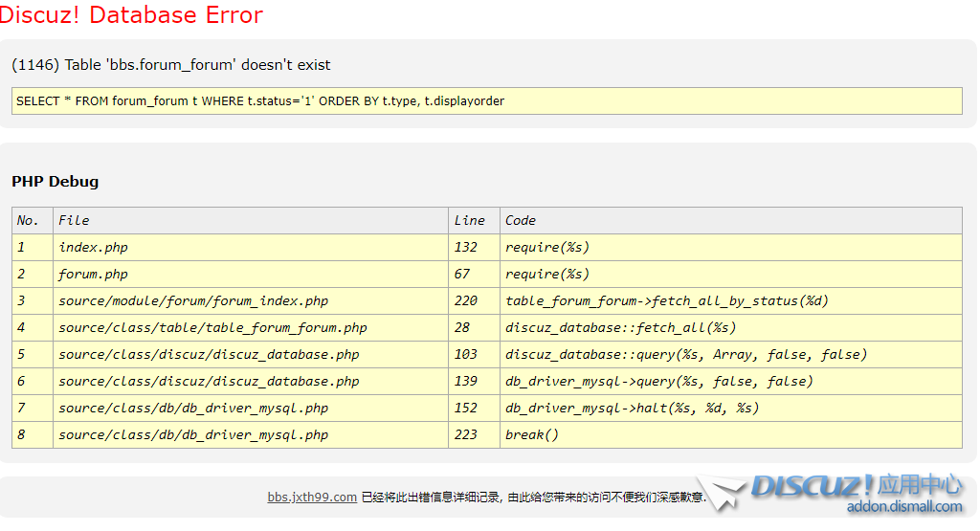Click the error message about 'bbs.forum_forum'
This screenshot has width=980, height=531.
pos(170,65)
